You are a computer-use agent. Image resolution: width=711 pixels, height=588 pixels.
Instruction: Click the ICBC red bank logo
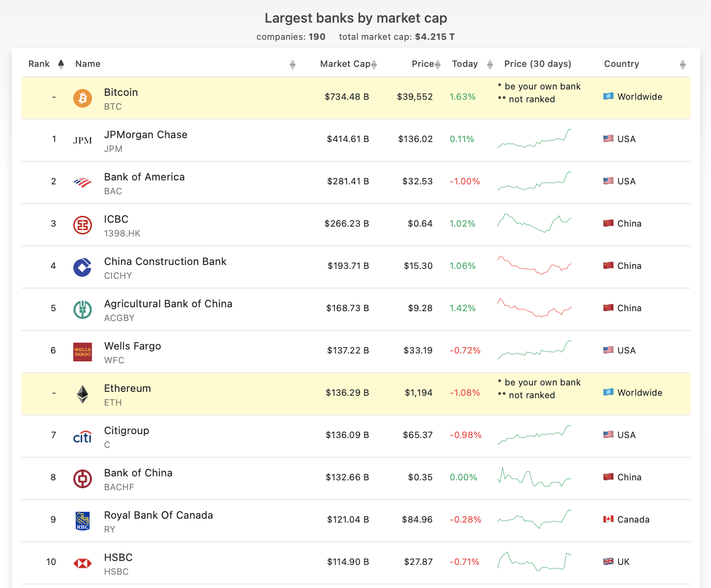pyautogui.click(x=82, y=225)
